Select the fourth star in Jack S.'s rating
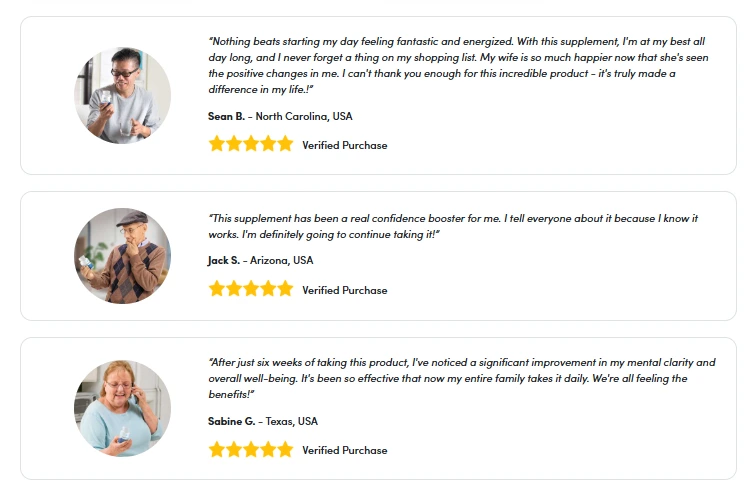 [x=268, y=289]
